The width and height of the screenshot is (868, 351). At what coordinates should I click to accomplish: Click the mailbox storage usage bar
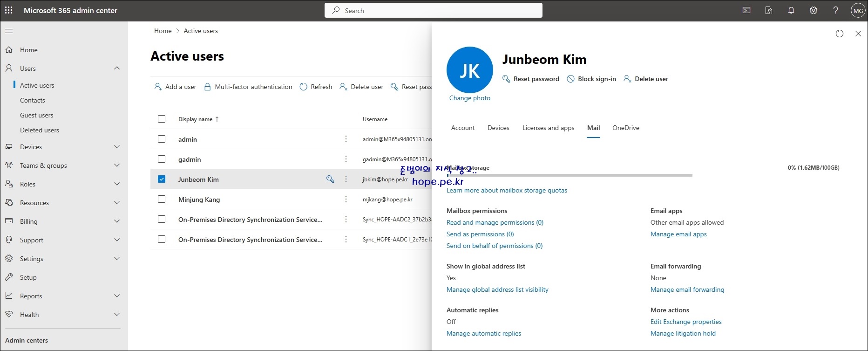click(570, 175)
